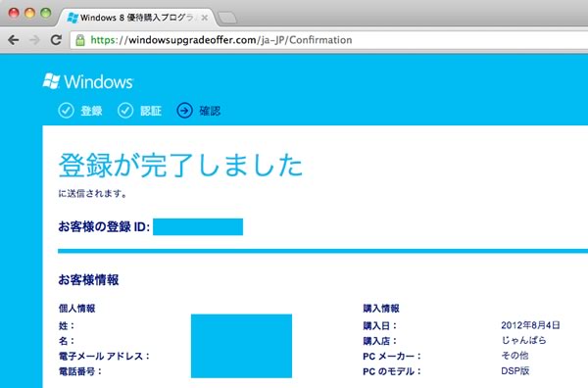Click the 認証 step checkmark icon

tap(125, 111)
